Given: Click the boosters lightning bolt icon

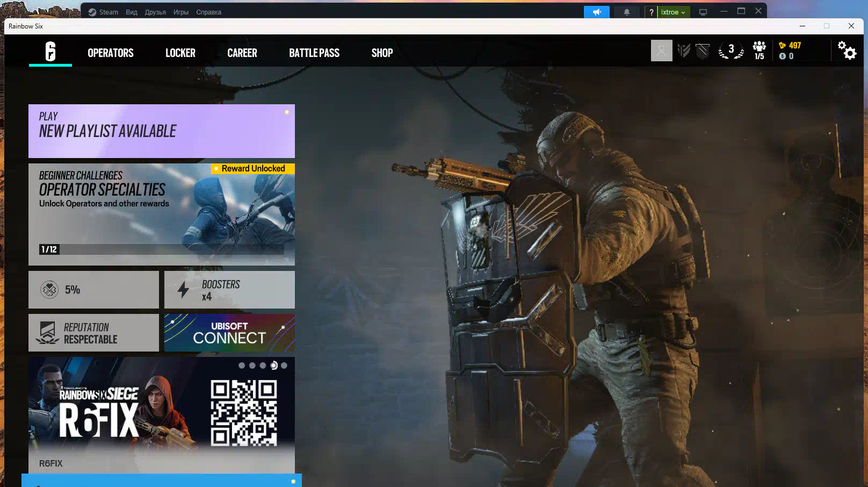Looking at the screenshot, I should point(184,290).
